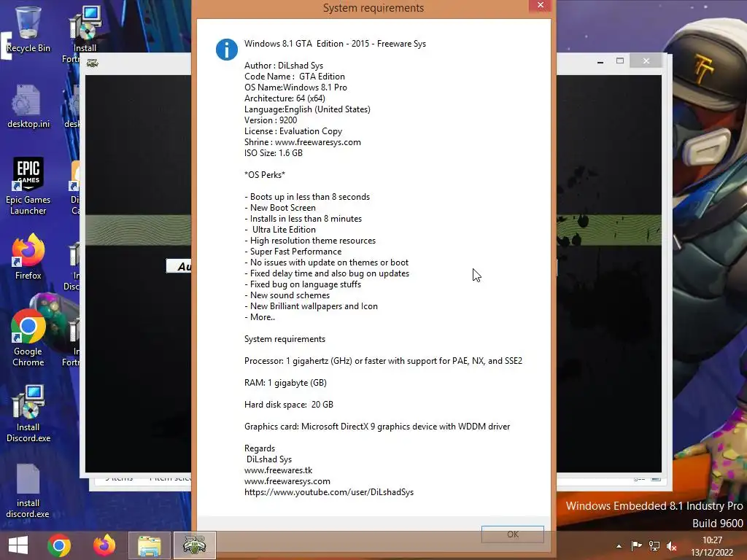
Task: Click the blue information icon in dialog
Action: click(227, 50)
